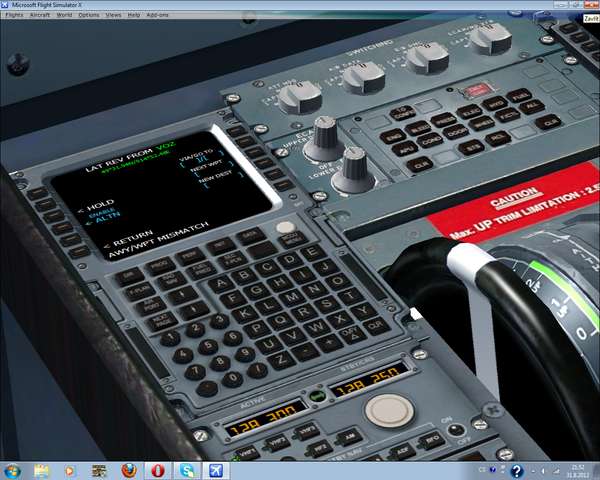Viewport: 600px width, 480px height.
Task: Open Firefox from the Windows taskbar
Action: point(129,471)
